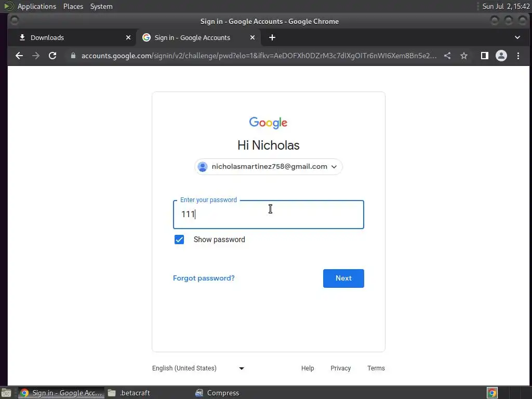This screenshot has height=399, width=532.
Task: Switch to the Sign in - Google Acc... taskbar window
Action: point(61,393)
